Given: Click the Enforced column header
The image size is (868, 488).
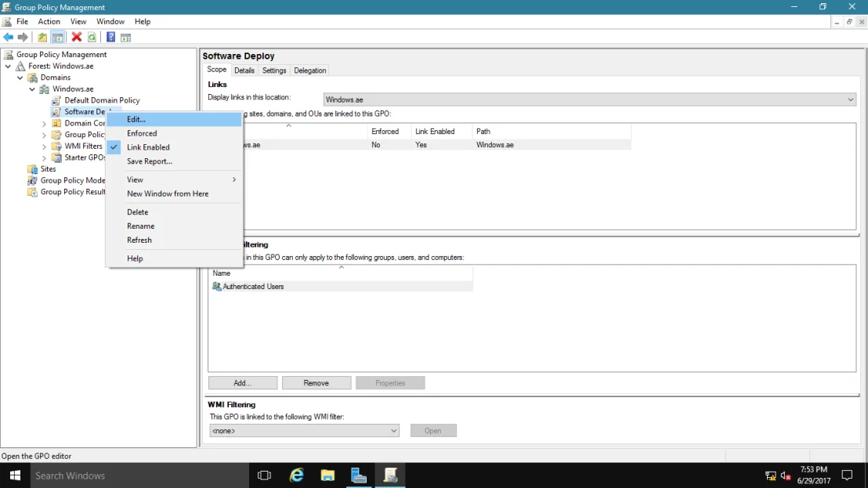Looking at the screenshot, I should (x=389, y=131).
